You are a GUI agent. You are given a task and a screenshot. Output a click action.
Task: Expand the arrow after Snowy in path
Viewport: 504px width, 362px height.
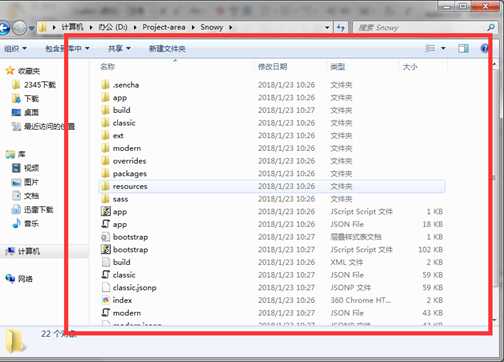pos(230,27)
